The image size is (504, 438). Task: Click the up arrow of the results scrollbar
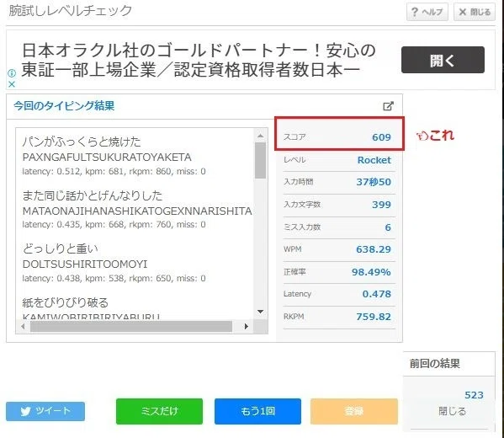tap(260, 136)
